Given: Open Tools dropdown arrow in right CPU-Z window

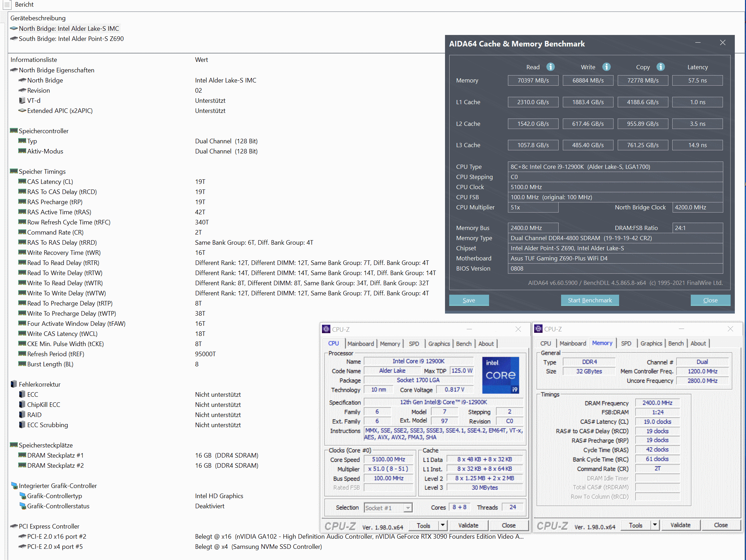Looking at the screenshot, I should click(654, 525).
